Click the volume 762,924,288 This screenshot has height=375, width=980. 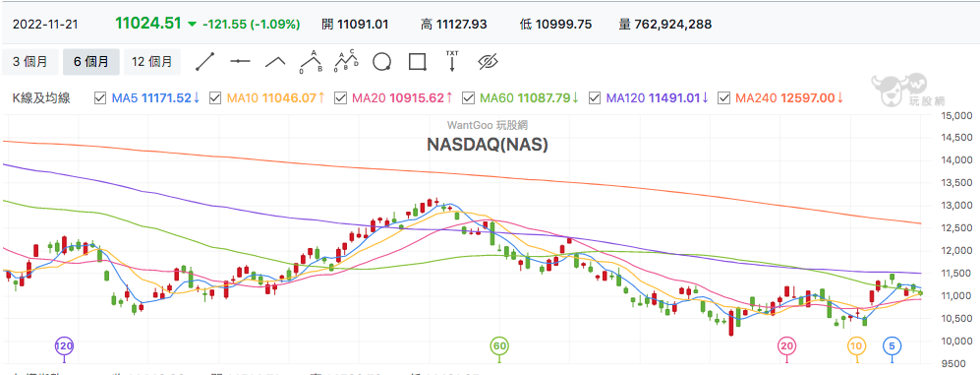point(673,25)
